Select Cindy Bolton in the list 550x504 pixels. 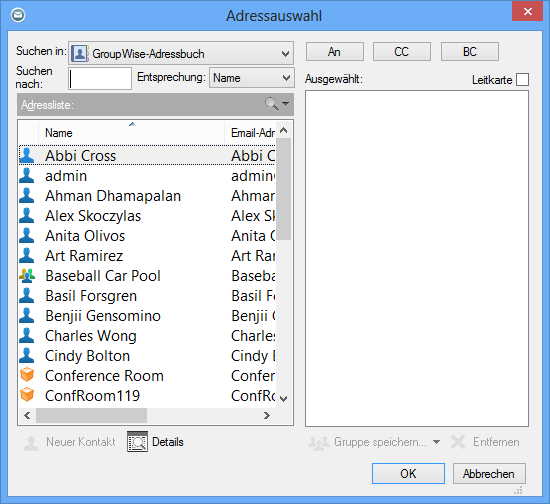click(147, 355)
